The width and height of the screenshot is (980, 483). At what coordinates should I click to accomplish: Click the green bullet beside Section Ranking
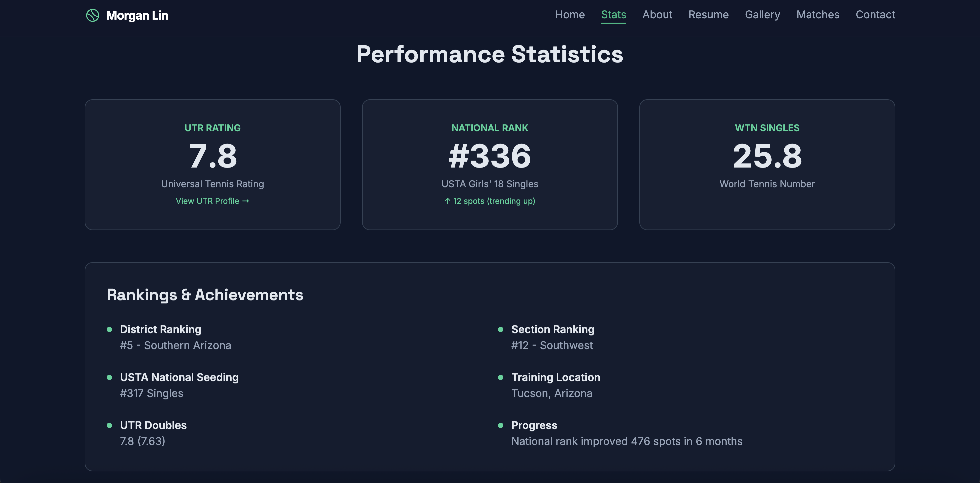[x=501, y=330]
